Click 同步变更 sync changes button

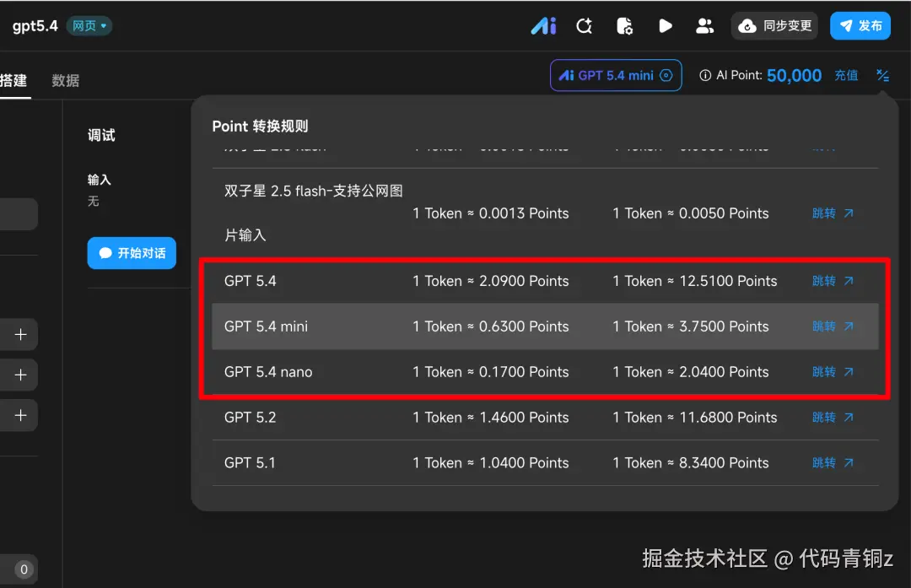774,25
